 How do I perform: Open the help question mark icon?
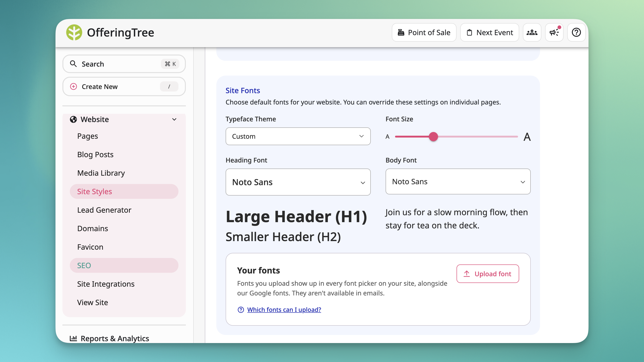(576, 33)
